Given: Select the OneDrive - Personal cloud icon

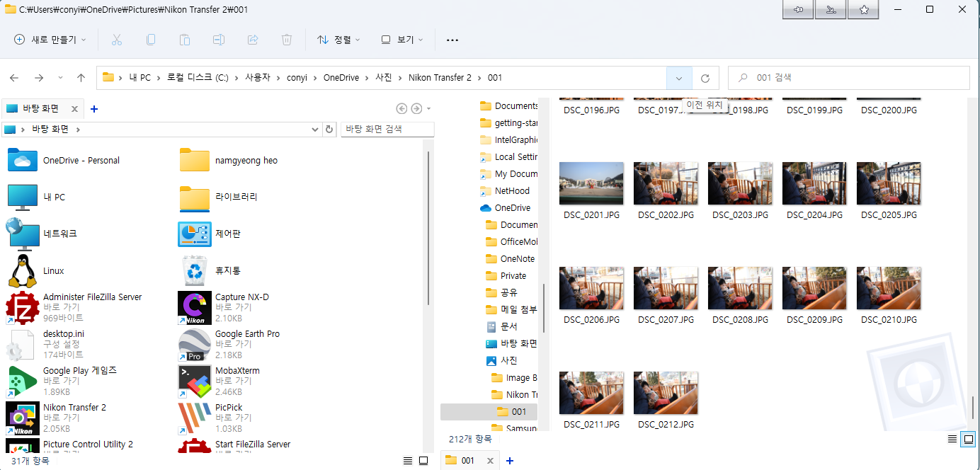Looking at the screenshot, I should click(x=21, y=160).
